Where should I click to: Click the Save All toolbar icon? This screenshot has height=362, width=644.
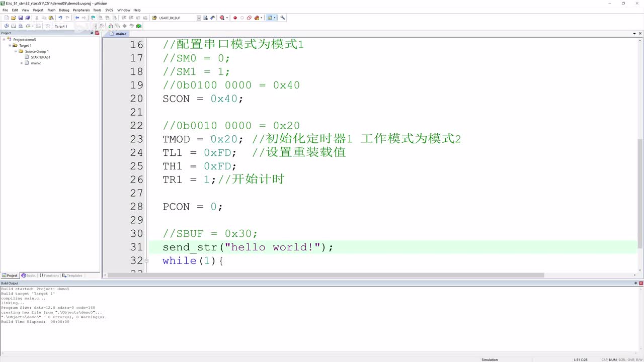28,18
